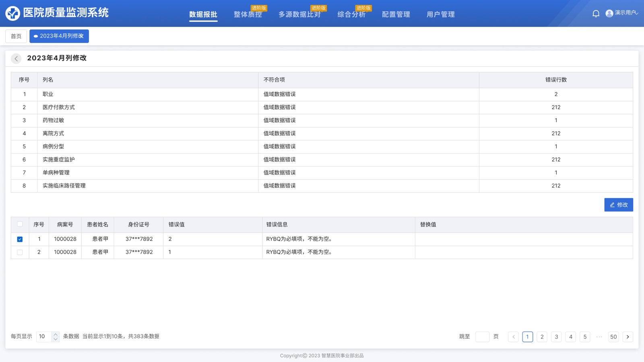Open the 多源数据比对 menu
Image resolution: width=644 pixels, height=362 pixels.
pos(300,14)
